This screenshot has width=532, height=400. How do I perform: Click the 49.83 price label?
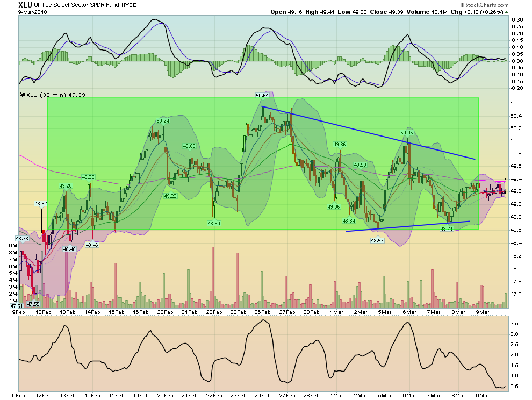[x=189, y=146]
